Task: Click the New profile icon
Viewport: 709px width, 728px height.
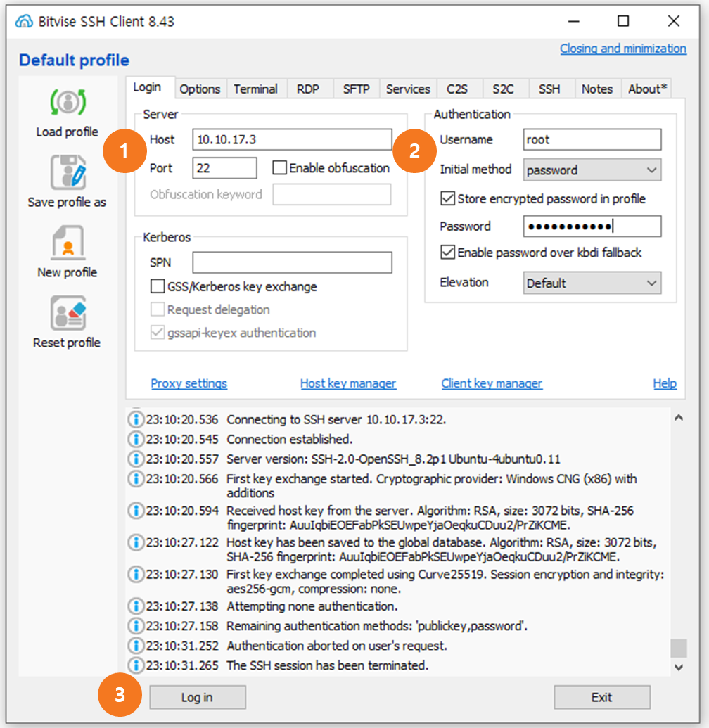Action: [x=68, y=243]
